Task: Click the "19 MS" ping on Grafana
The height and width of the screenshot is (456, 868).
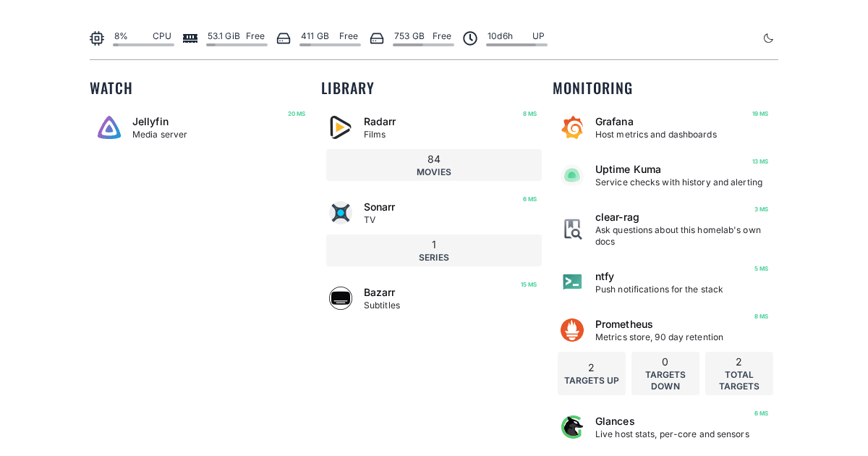Action: click(x=760, y=114)
